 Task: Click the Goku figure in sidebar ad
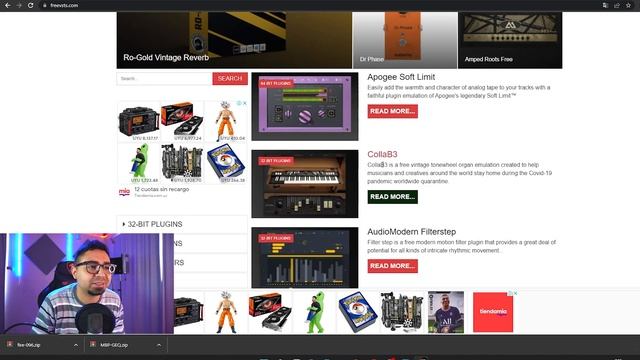[226, 122]
